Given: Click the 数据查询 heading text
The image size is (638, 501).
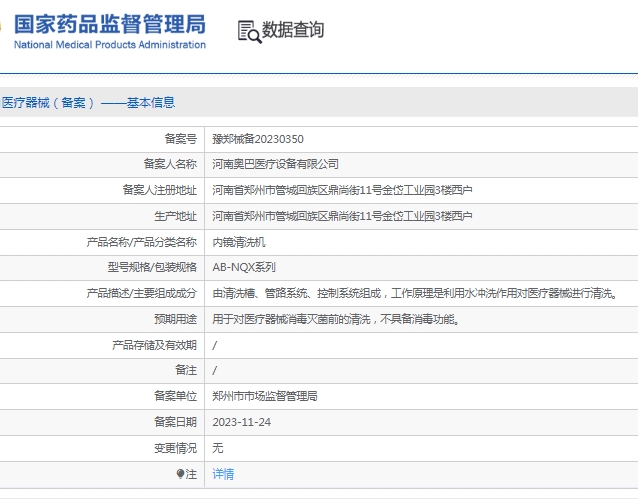Looking at the screenshot, I should tap(293, 30).
